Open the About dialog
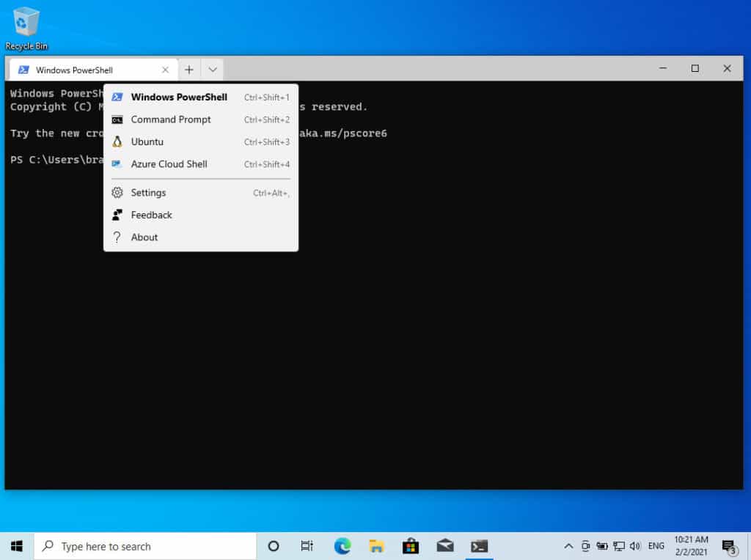Image resolution: width=751 pixels, height=560 pixels. point(144,237)
